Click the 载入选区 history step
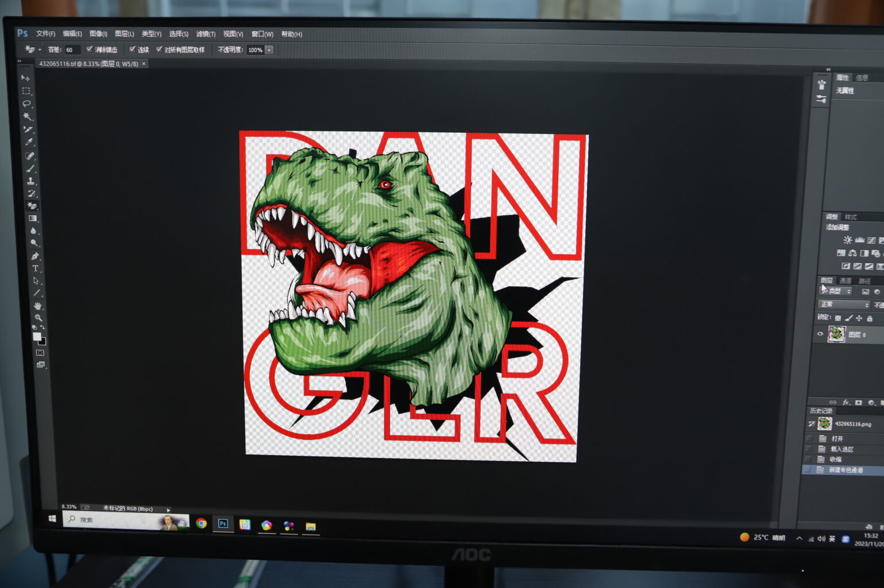Viewport: 884px width, 588px height. pyautogui.click(x=841, y=449)
